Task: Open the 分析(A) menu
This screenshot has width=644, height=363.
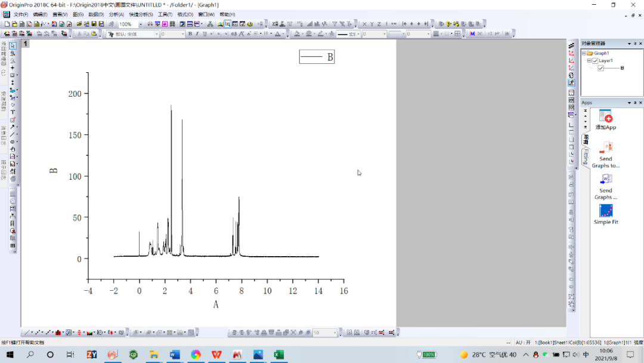Action: pos(116,14)
